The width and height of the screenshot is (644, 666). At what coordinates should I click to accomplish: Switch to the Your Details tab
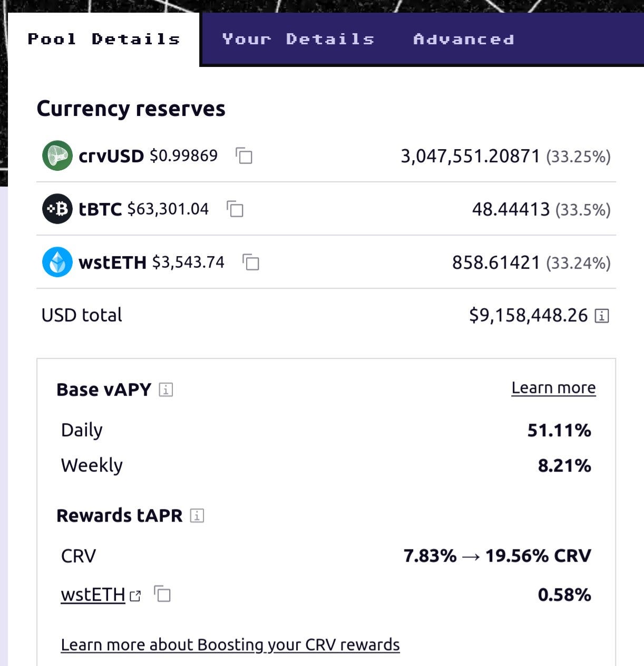click(x=298, y=39)
